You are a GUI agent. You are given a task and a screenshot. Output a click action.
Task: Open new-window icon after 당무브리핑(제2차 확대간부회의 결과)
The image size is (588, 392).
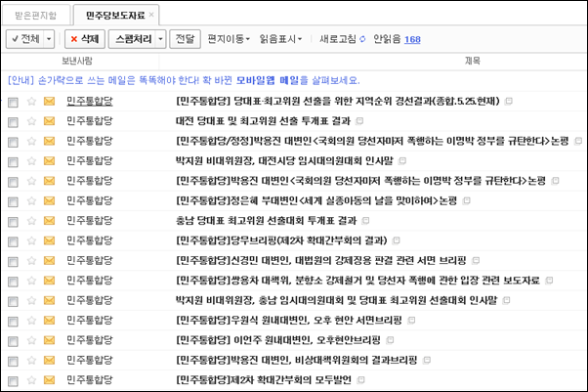[x=397, y=240]
